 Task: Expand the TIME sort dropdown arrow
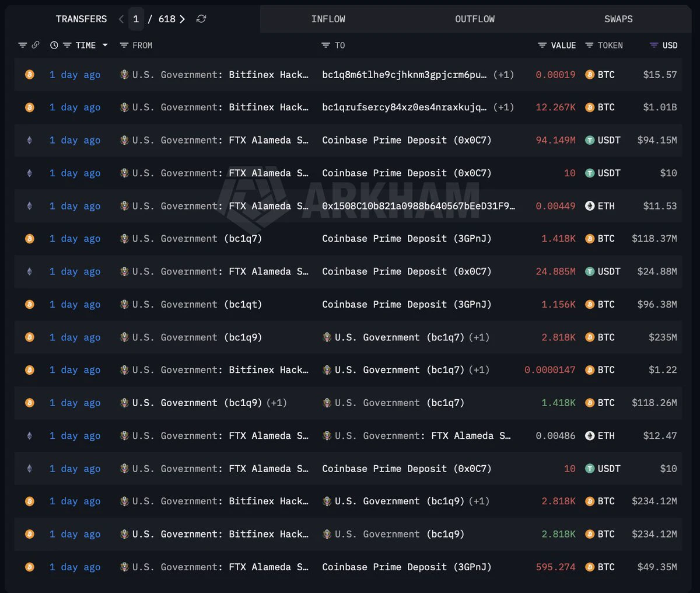(105, 45)
